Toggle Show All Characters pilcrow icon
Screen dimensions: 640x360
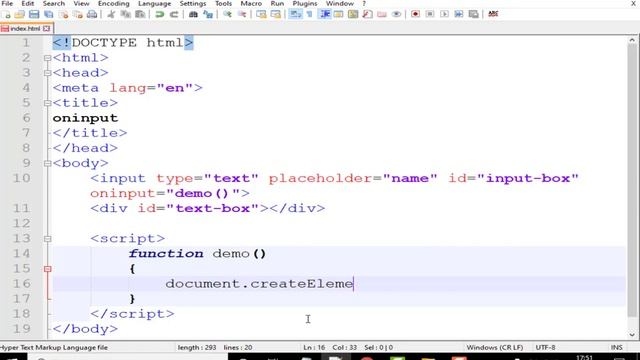point(309,14)
